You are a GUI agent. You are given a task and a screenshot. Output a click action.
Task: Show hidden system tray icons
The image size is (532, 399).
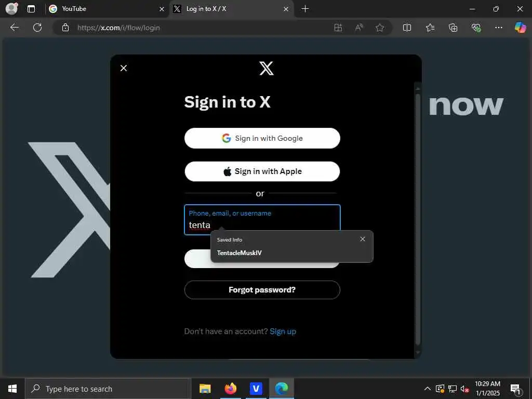point(428,389)
